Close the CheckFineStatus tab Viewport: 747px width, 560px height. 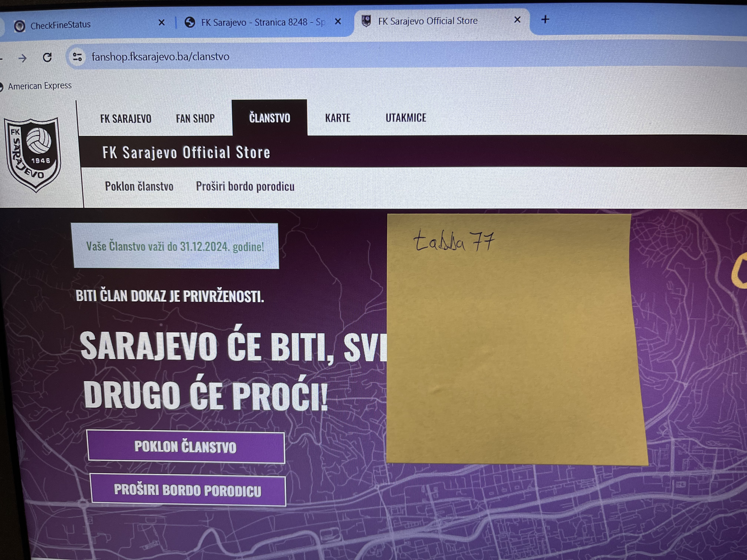point(161,23)
